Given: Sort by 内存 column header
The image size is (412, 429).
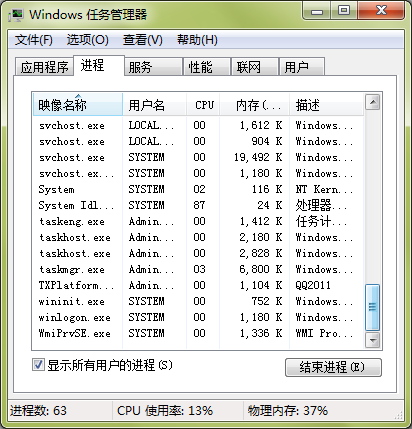Looking at the screenshot, I should tap(254, 105).
